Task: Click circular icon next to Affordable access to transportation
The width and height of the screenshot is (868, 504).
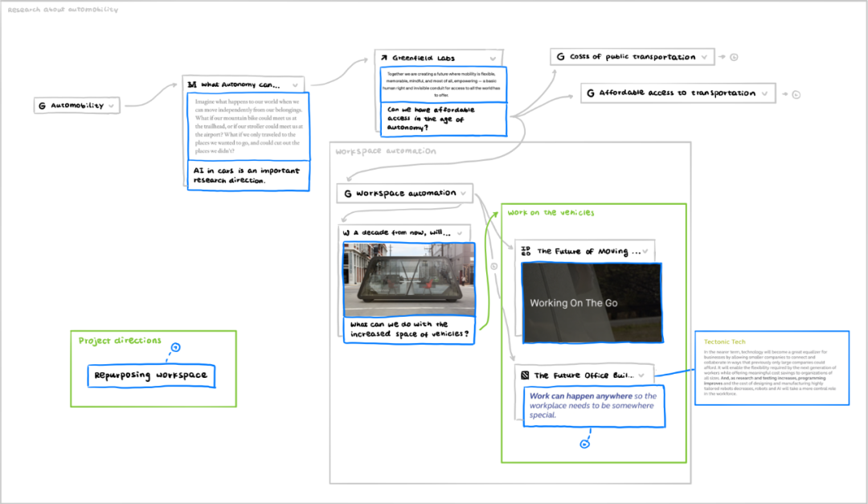Action: pyautogui.click(x=796, y=95)
